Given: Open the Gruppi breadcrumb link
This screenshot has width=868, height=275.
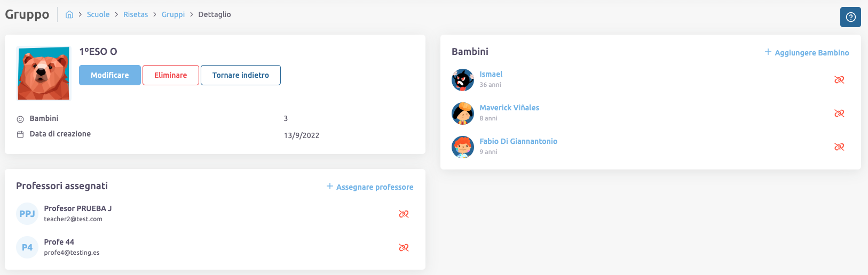Looking at the screenshot, I should 173,14.
